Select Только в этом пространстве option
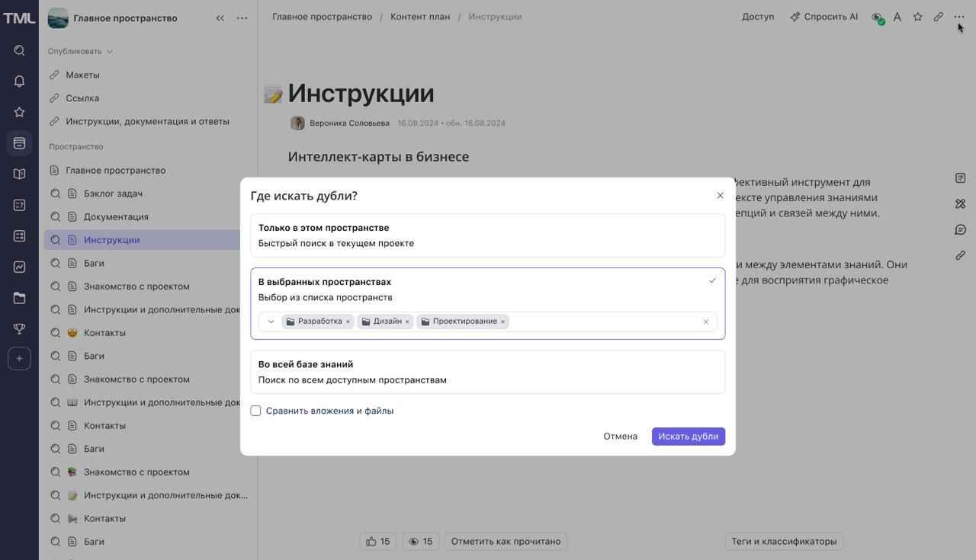The height and width of the screenshot is (560, 976). [487, 235]
